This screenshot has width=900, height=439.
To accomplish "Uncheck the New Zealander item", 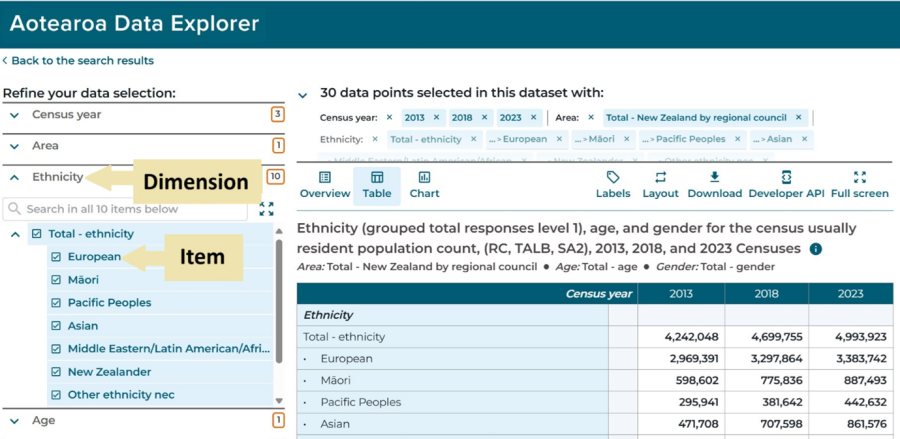I will (56, 372).
